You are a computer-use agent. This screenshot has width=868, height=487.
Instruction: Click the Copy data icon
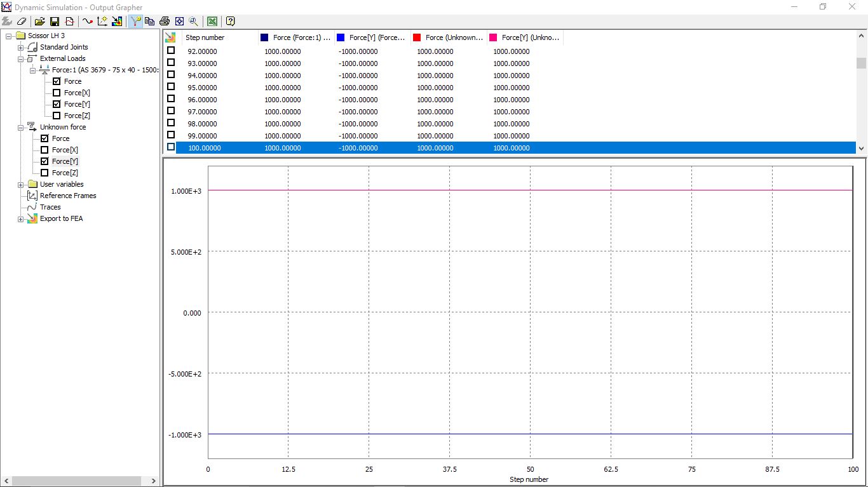pos(149,21)
